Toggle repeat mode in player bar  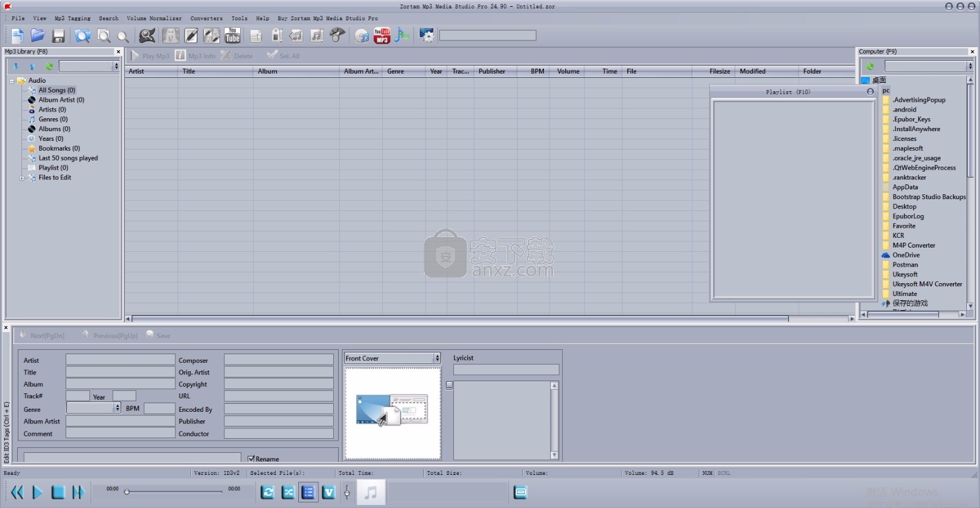[268, 492]
